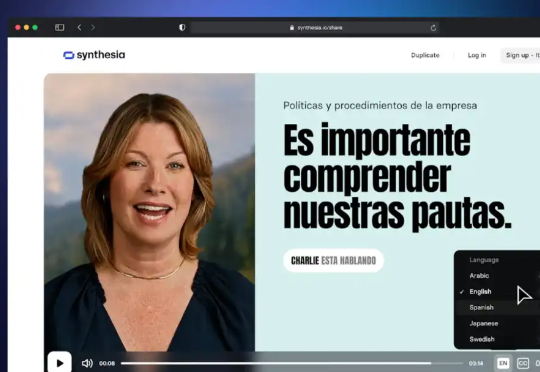Open the Log in link
This screenshot has width=540, height=372.
(x=477, y=55)
